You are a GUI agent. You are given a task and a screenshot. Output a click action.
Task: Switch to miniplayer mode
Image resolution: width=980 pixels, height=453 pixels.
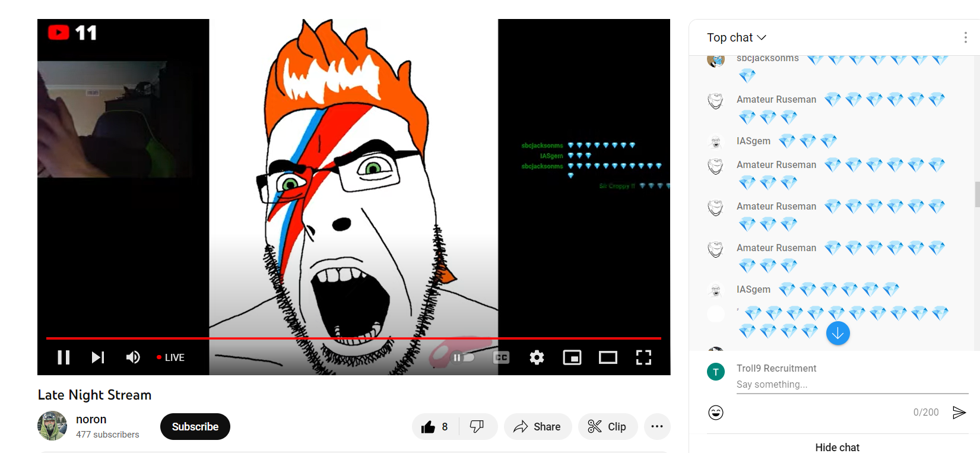[572, 357]
